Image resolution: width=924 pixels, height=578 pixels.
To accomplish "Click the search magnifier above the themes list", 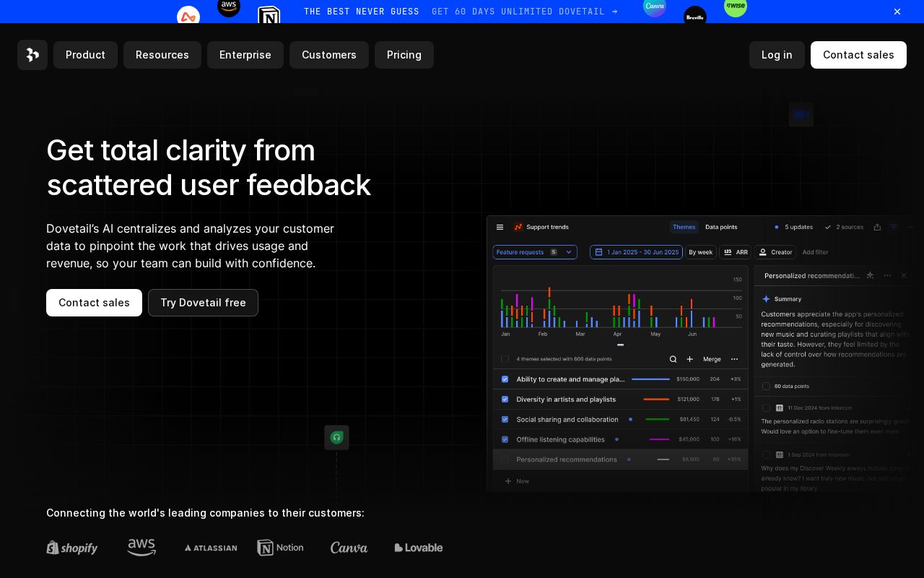I will 673,359.
